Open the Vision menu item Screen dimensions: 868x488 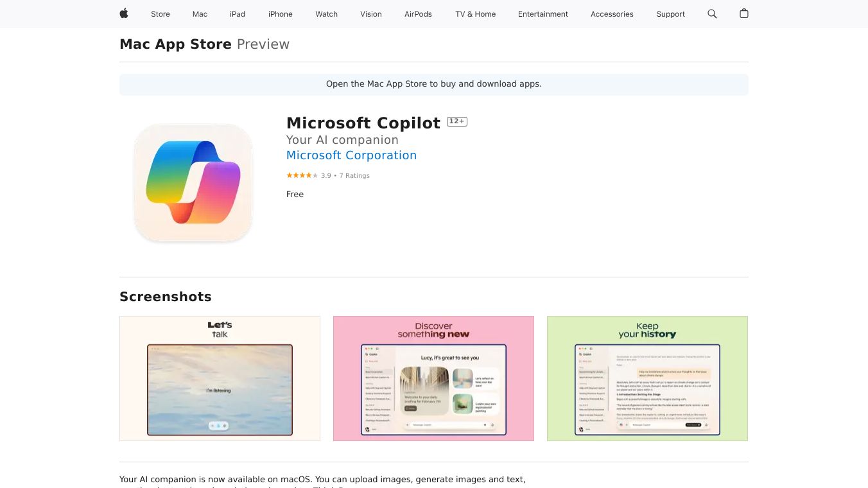[371, 14]
